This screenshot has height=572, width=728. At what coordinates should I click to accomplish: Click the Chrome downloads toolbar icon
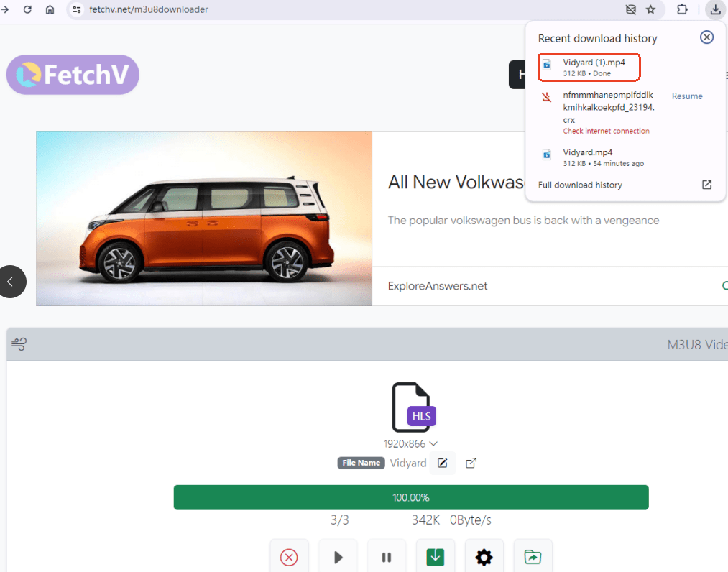click(714, 10)
